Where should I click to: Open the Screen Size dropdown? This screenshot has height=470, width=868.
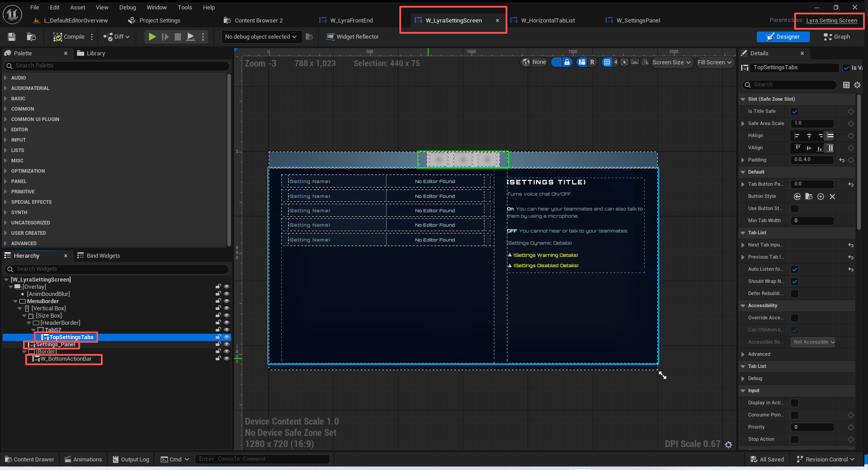(672, 63)
